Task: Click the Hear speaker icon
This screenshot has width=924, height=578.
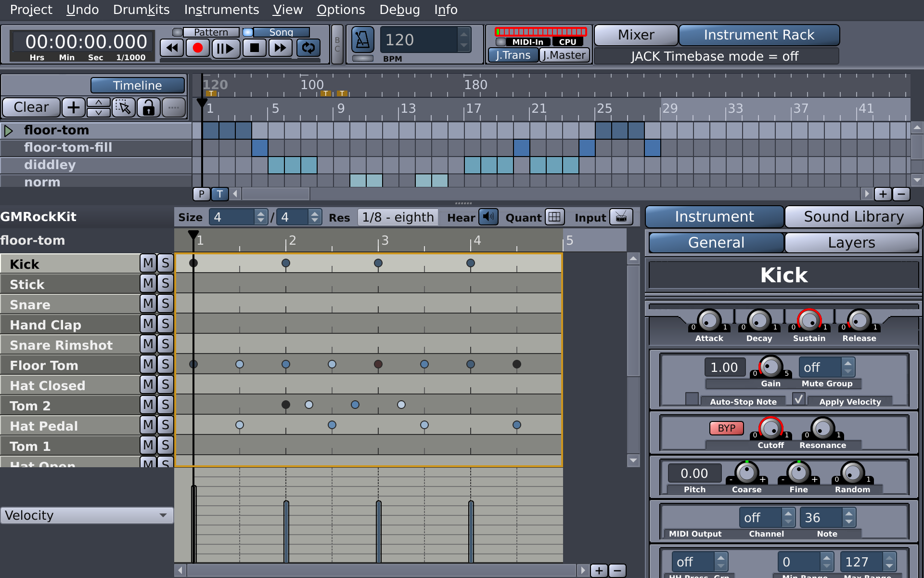Action: pyautogui.click(x=488, y=217)
